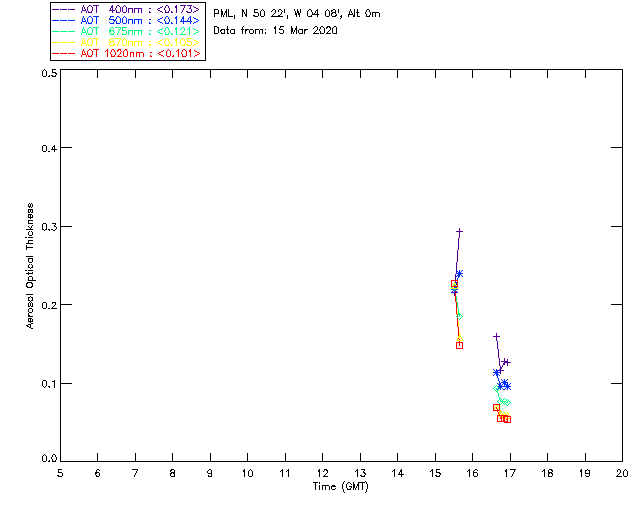Click the x-axis label 20
The height and width of the screenshot is (512, 640).
pos(622,473)
